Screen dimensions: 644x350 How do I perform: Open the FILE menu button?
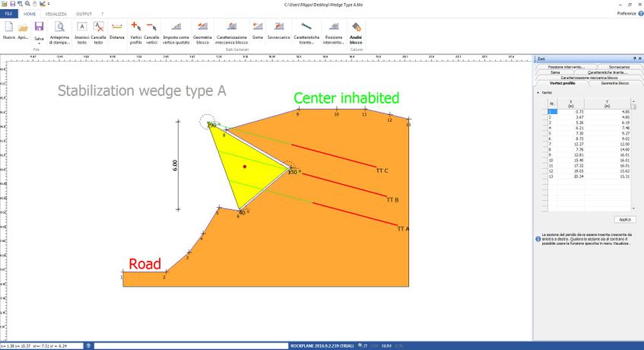click(10, 14)
